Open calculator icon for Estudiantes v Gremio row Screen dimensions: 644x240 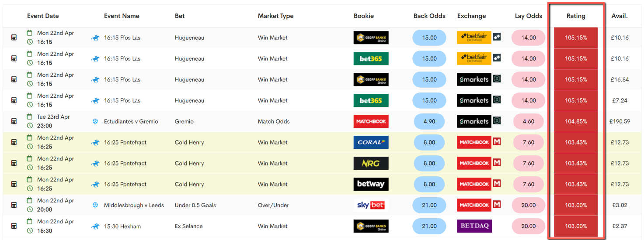(14, 121)
